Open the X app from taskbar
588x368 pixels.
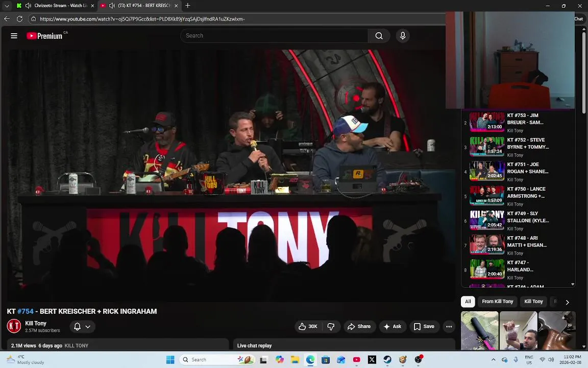tap(372, 360)
